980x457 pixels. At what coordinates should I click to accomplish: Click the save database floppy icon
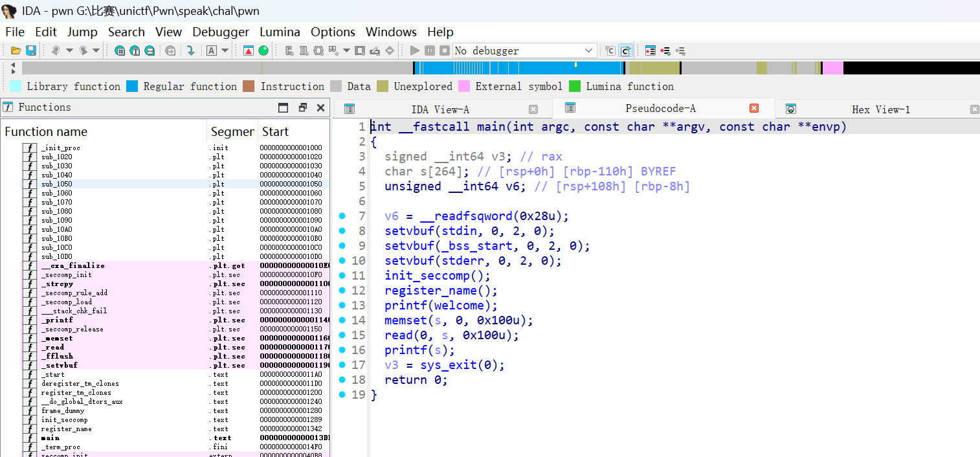30,50
